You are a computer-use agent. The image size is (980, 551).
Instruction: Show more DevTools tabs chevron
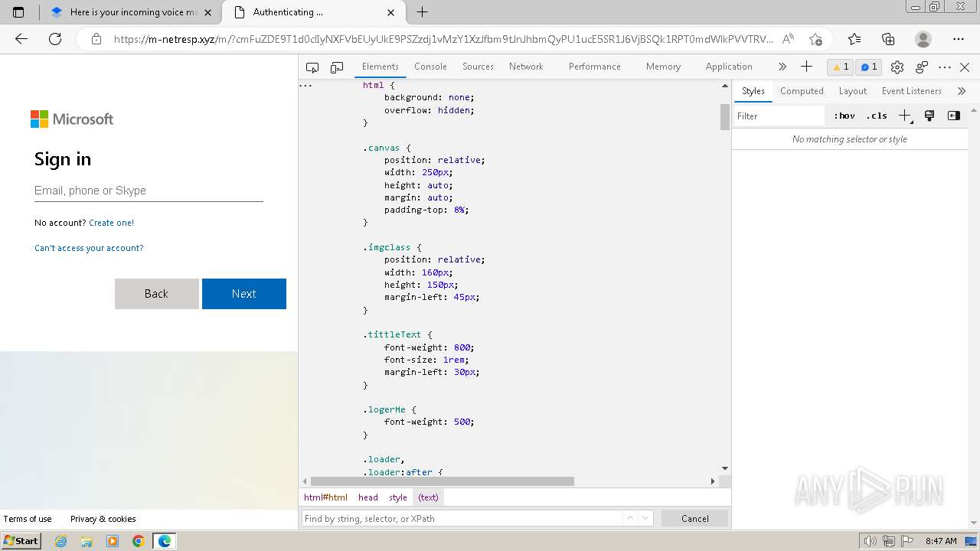pyautogui.click(x=782, y=67)
